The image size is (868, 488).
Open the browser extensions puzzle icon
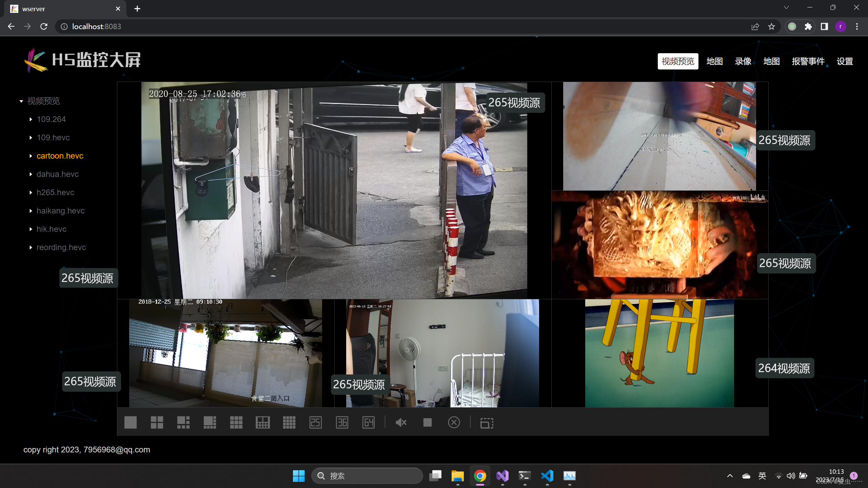click(x=808, y=26)
